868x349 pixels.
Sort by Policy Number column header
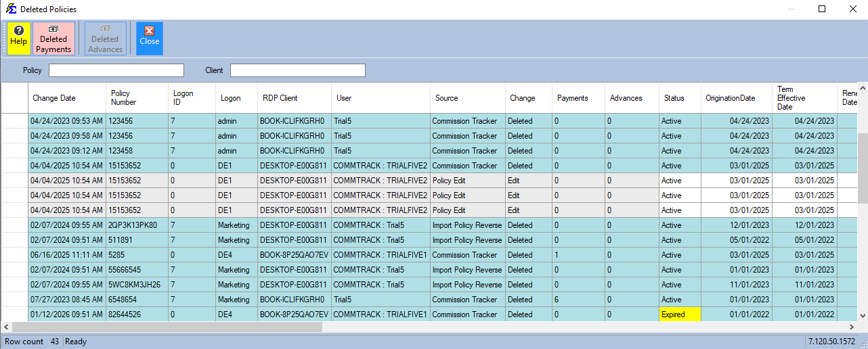(137, 98)
